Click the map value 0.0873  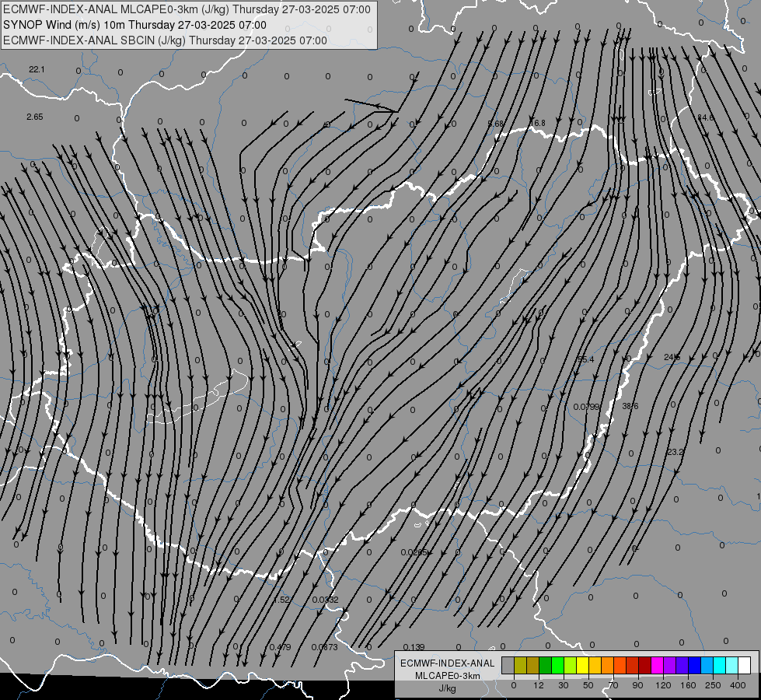point(324,646)
